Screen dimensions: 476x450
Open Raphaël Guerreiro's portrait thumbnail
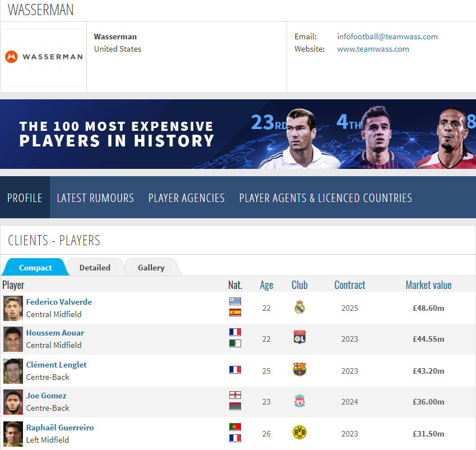tap(13, 434)
